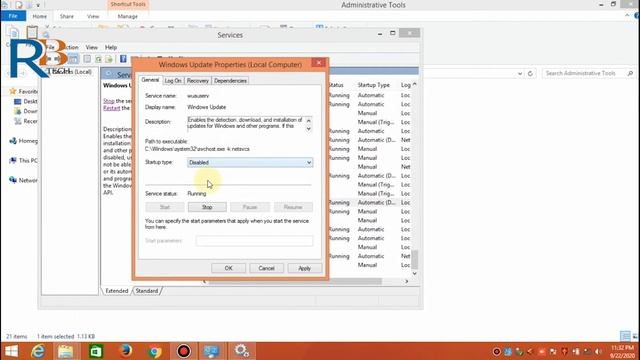Viewport: 640px width, 360px height.
Task: Select the General tab
Action: pyautogui.click(x=150, y=80)
